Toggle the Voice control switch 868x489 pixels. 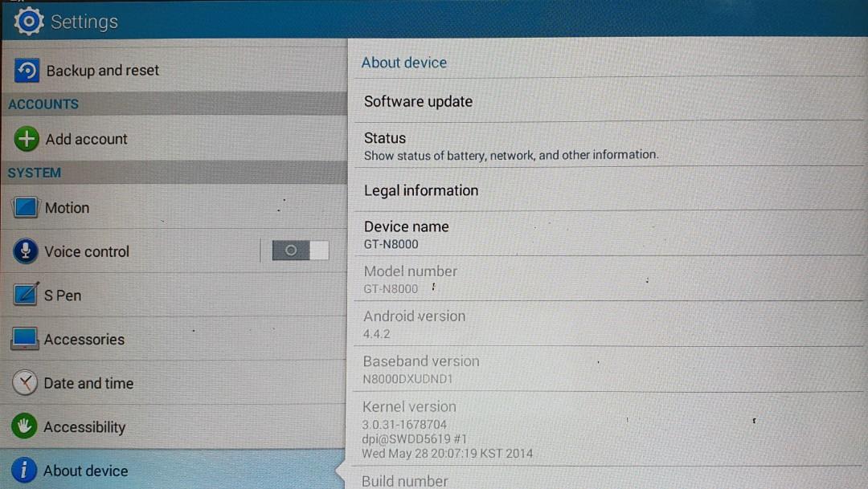click(x=301, y=251)
